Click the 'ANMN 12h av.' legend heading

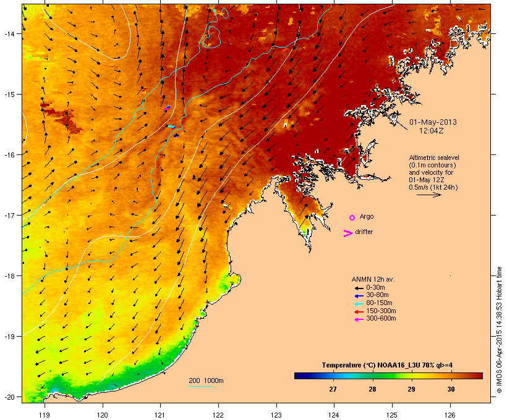373,279
